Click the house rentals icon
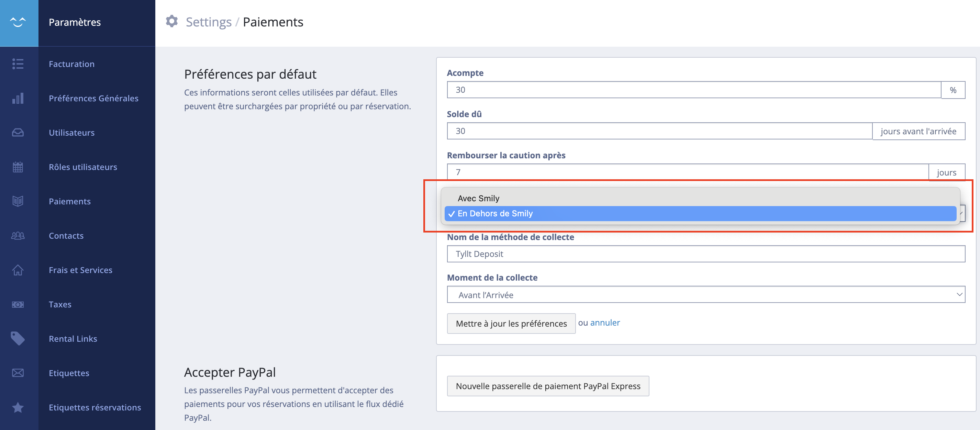980x430 pixels. pyautogui.click(x=18, y=270)
